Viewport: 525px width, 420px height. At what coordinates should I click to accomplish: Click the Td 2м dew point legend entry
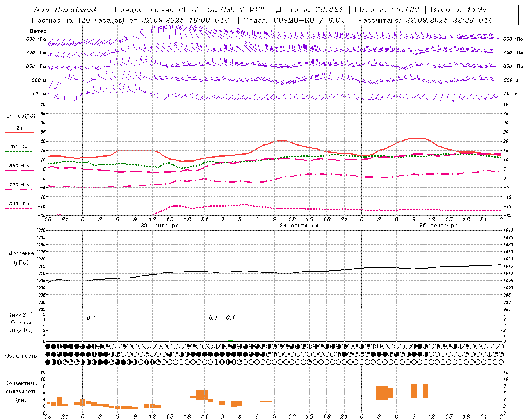tap(19, 147)
